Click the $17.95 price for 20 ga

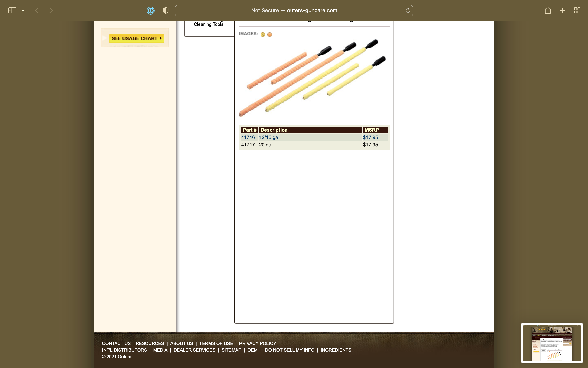pyautogui.click(x=371, y=145)
